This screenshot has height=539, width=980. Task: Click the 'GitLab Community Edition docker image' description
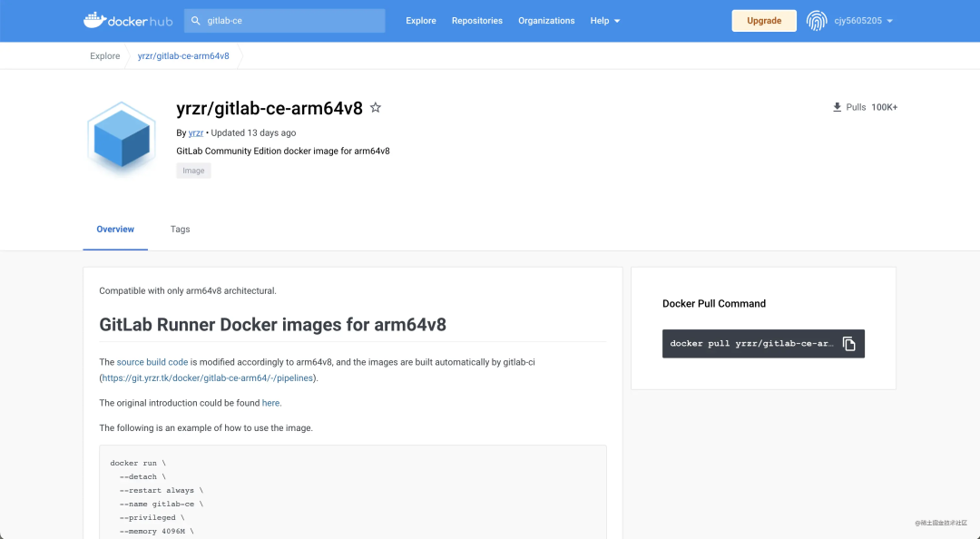tap(283, 151)
